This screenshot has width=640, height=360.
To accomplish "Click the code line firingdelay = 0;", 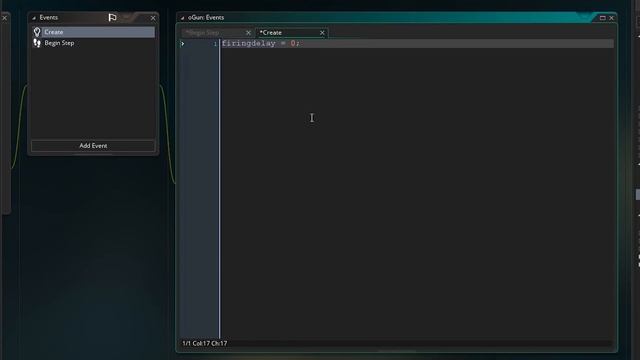I will [260, 43].
